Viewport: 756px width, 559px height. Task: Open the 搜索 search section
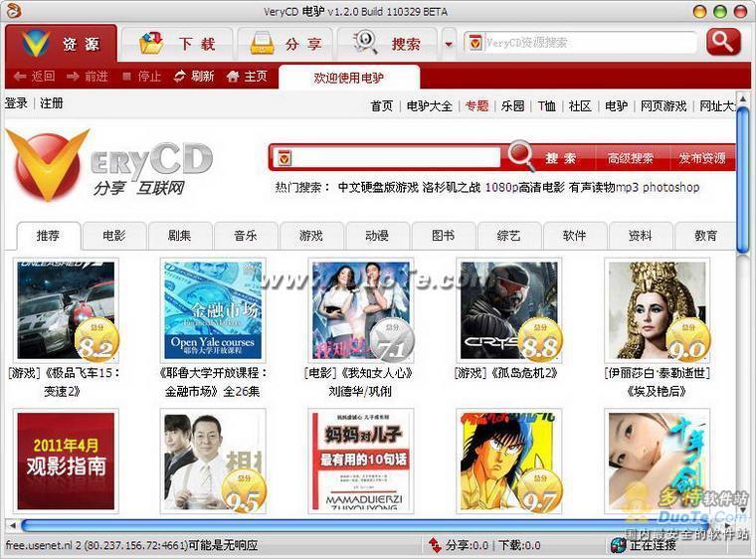click(387, 44)
